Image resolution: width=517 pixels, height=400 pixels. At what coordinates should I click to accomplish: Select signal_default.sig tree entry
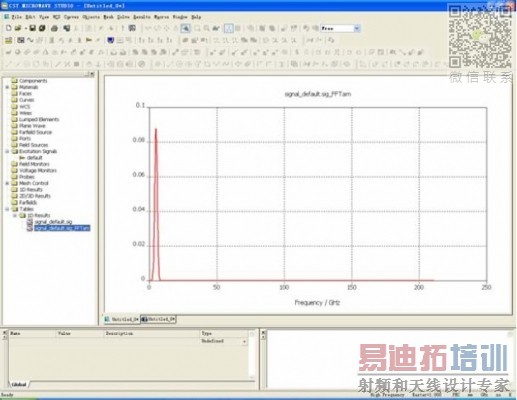pyautogui.click(x=53, y=222)
